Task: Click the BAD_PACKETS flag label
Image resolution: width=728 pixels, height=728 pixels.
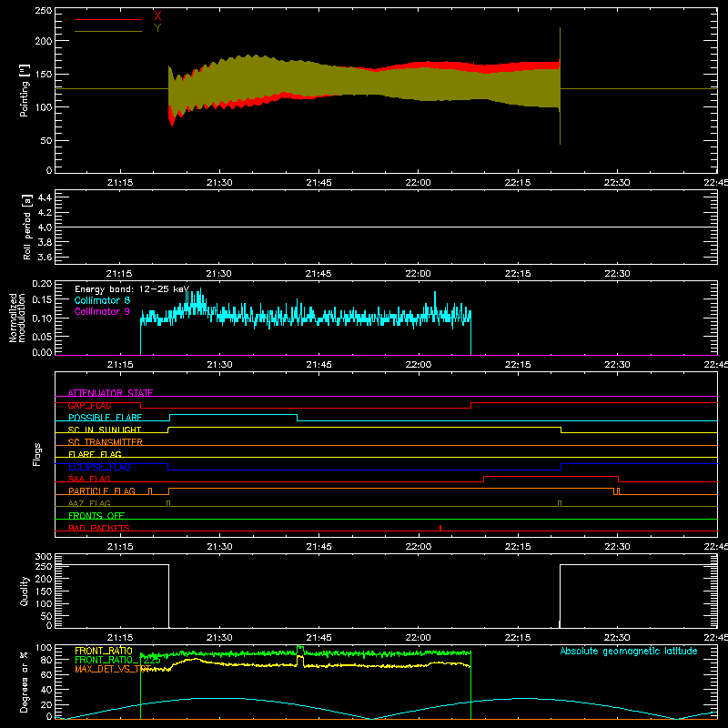Action: click(99, 528)
